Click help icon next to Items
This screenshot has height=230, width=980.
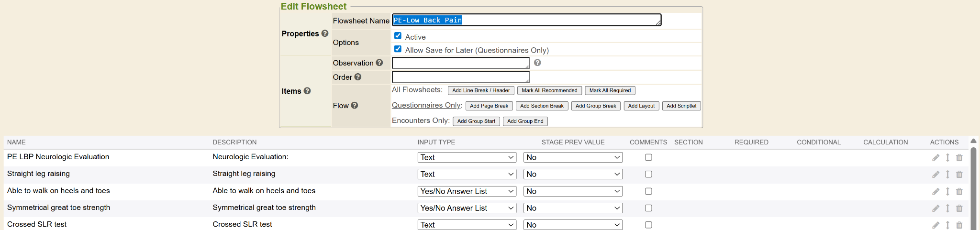(307, 91)
